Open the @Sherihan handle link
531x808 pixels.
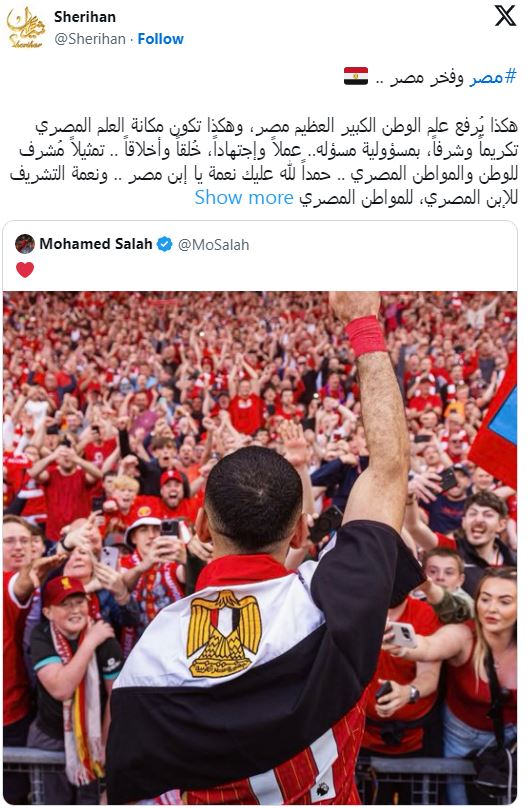click(x=90, y=39)
